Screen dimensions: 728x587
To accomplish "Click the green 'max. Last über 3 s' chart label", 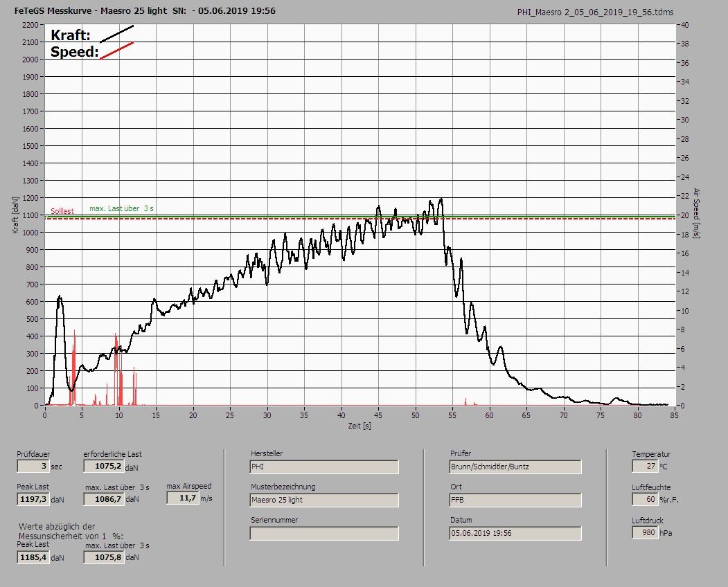I will (x=121, y=209).
